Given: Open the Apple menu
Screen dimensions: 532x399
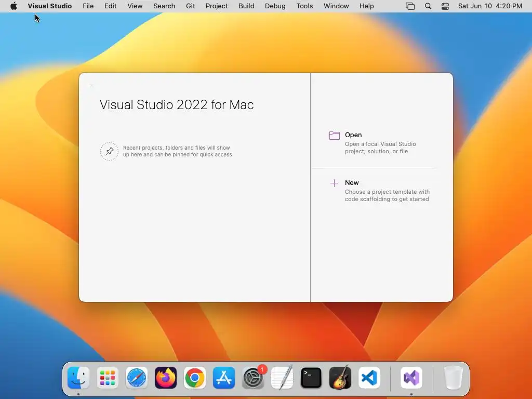Looking at the screenshot, I should pyautogui.click(x=14, y=6).
